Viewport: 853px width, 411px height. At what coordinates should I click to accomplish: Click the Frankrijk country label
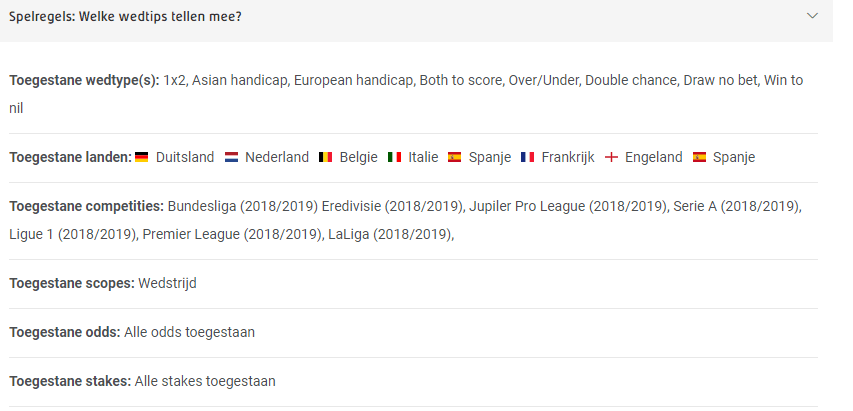(x=568, y=157)
